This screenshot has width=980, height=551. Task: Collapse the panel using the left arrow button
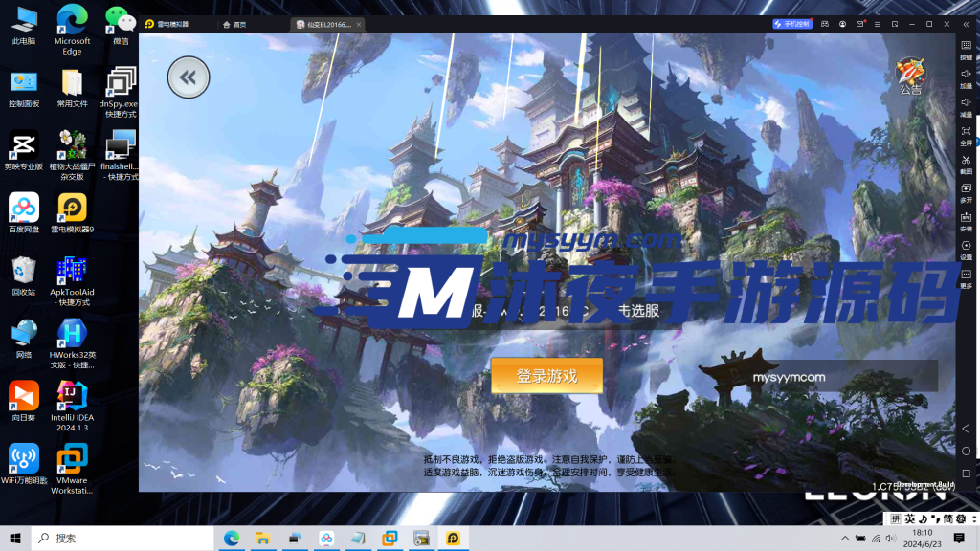188,77
